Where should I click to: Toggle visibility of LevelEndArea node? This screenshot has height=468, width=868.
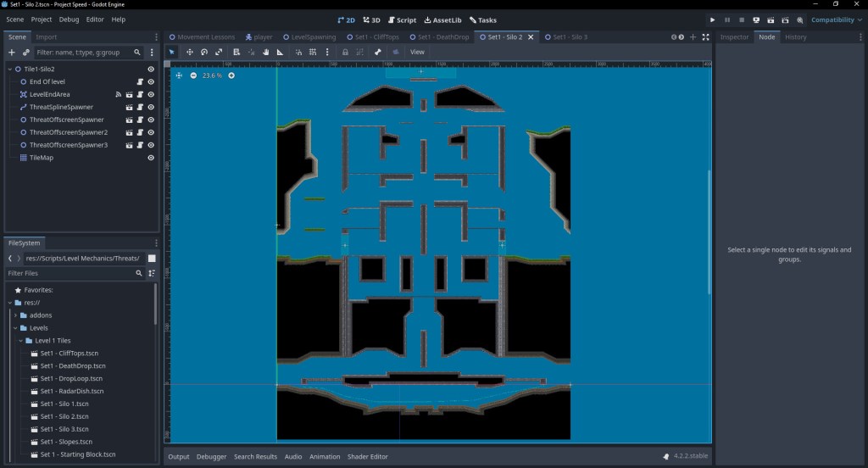tap(151, 94)
